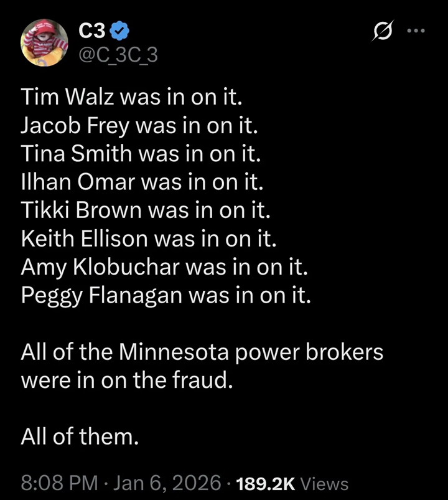The height and width of the screenshot is (500, 448).
Task: Tap the blue verified checkmark badge
Action: 121,31
